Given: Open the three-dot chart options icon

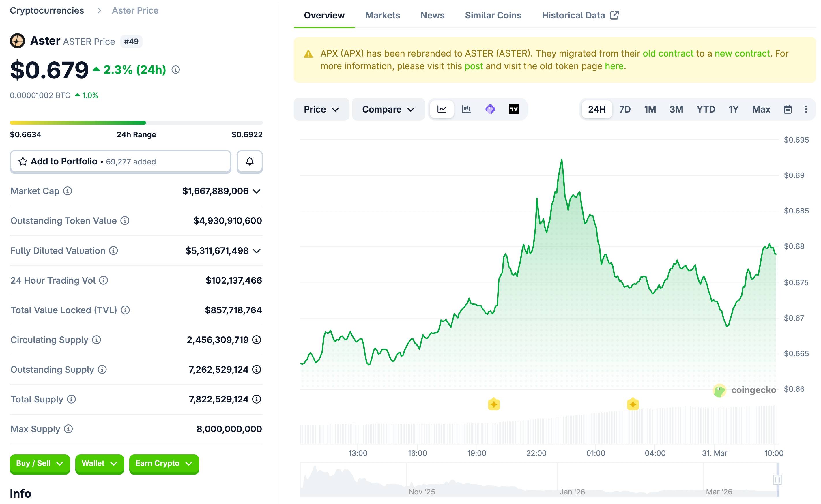Looking at the screenshot, I should (x=806, y=109).
